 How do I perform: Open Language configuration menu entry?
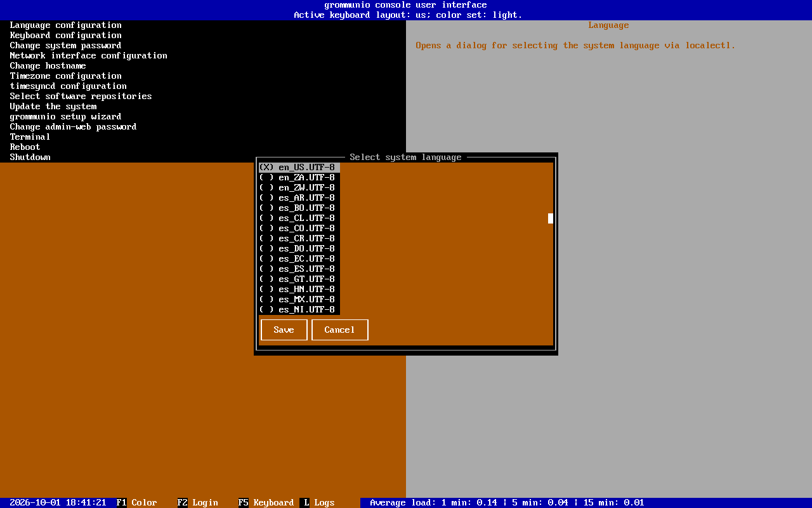pos(66,25)
